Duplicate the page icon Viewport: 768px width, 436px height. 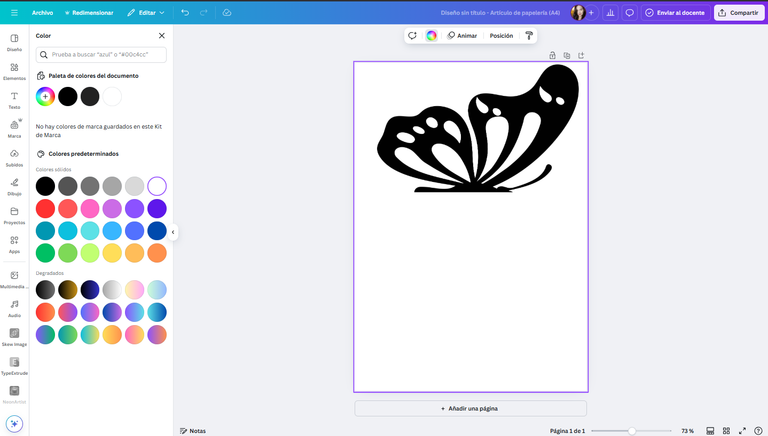[x=567, y=55]
